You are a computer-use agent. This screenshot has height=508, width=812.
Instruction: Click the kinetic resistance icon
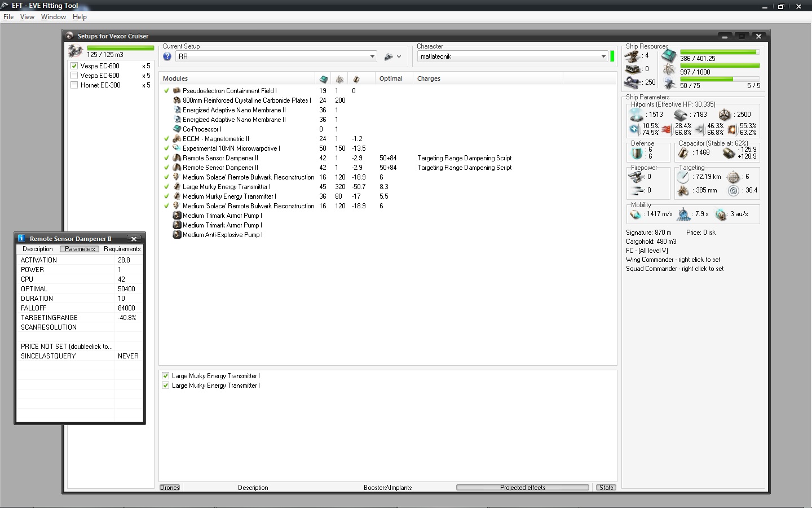[700, 129]
